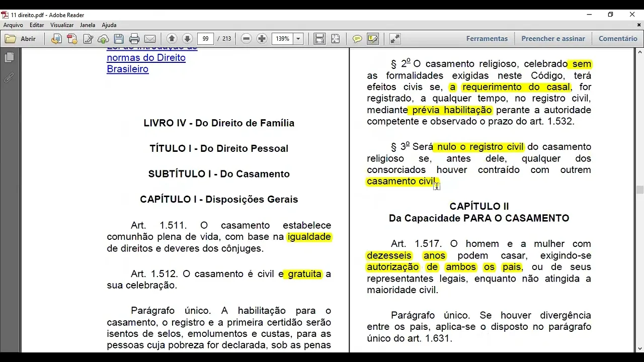This screenshot has height=362, width=644.
Task: Show page thumbnails panel icon
Action: click(x=9, y=58)
